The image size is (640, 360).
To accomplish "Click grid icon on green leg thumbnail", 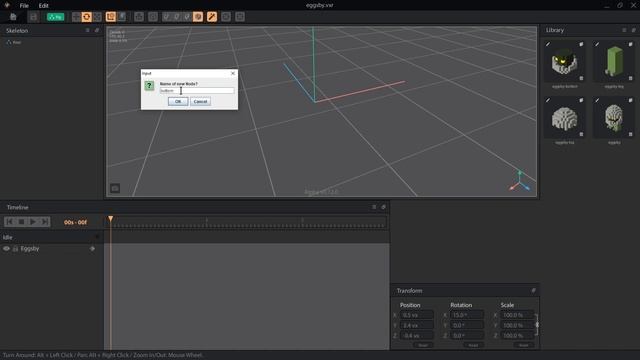I will click(631, 78).
